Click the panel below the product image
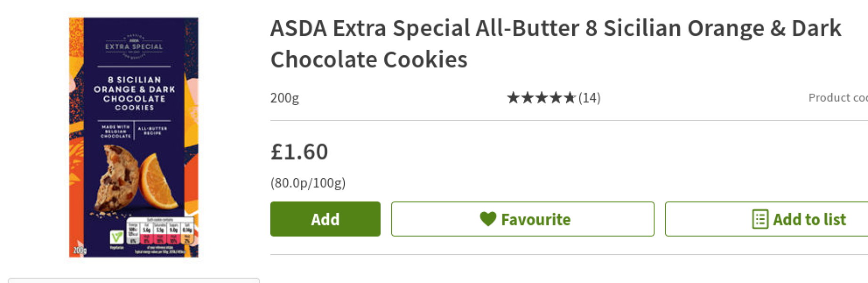Screen dimensions: 868x283 point(134,280)
